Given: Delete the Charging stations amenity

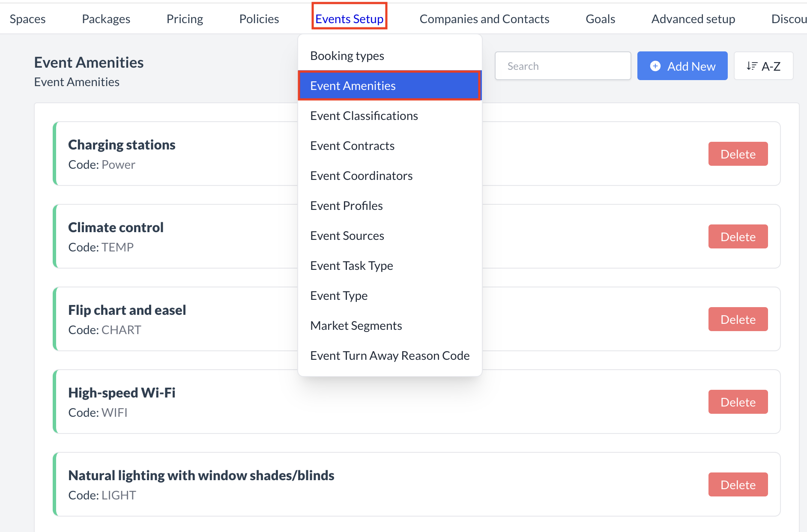Looking at the screenshot, I should (x=738, y=154).
